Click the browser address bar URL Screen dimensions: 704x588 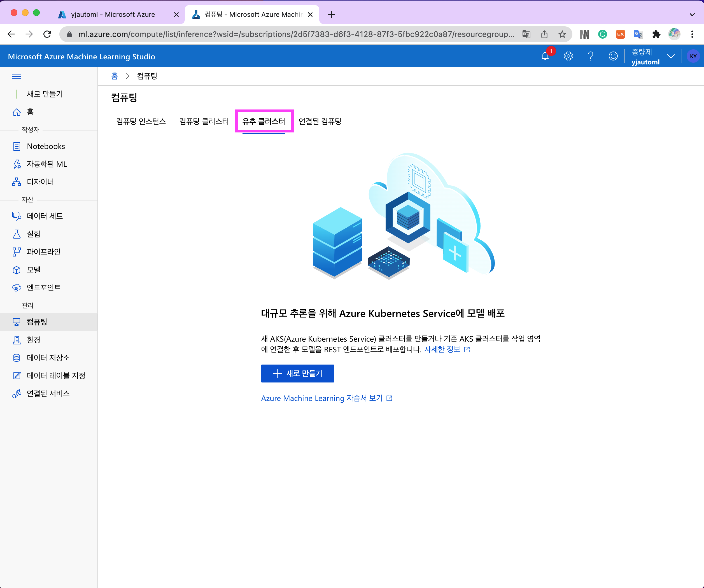[x=296, y=34]
